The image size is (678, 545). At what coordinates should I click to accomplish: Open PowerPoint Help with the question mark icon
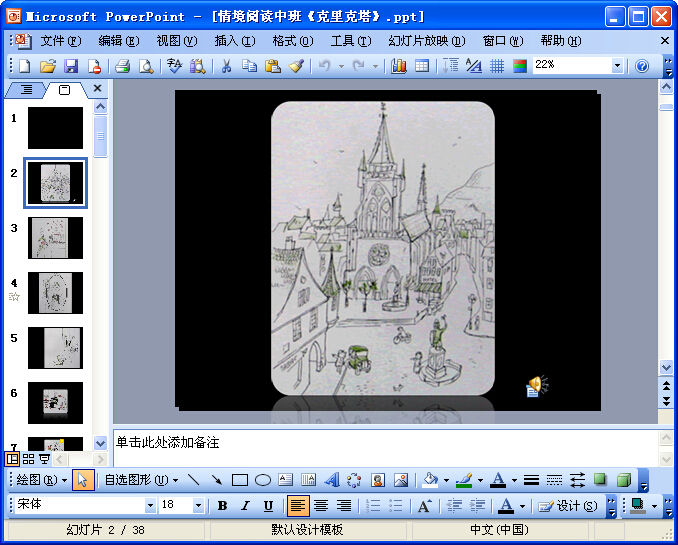[642, 66]
